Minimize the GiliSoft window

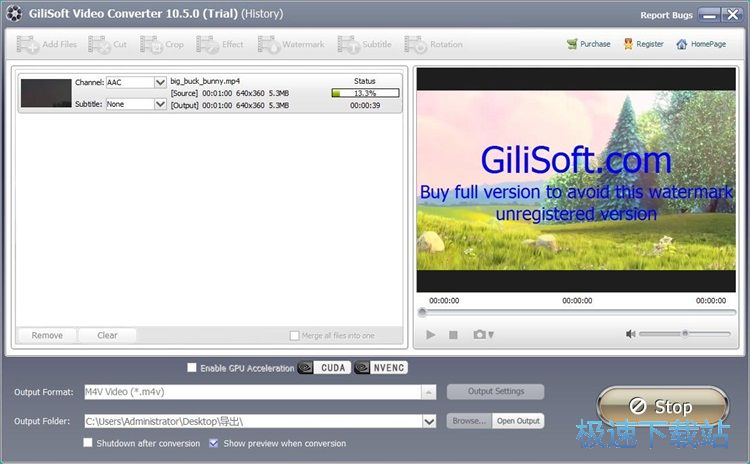pos(709,15)
